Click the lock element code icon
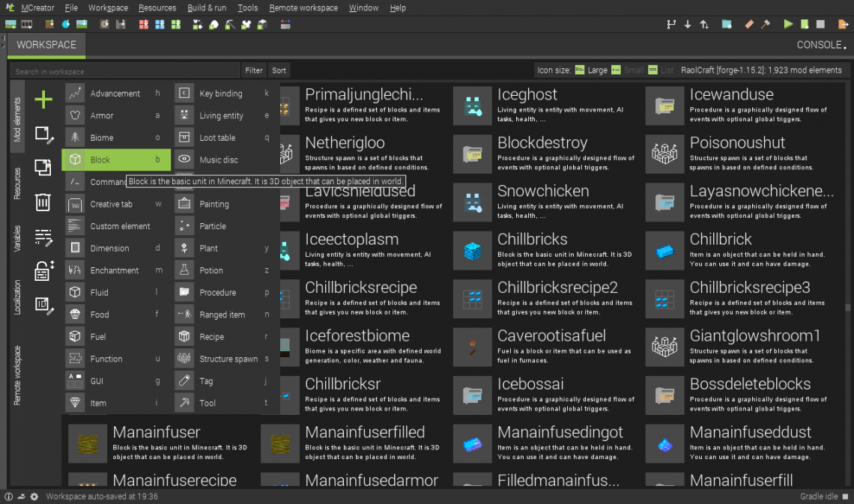 [43, 270]
